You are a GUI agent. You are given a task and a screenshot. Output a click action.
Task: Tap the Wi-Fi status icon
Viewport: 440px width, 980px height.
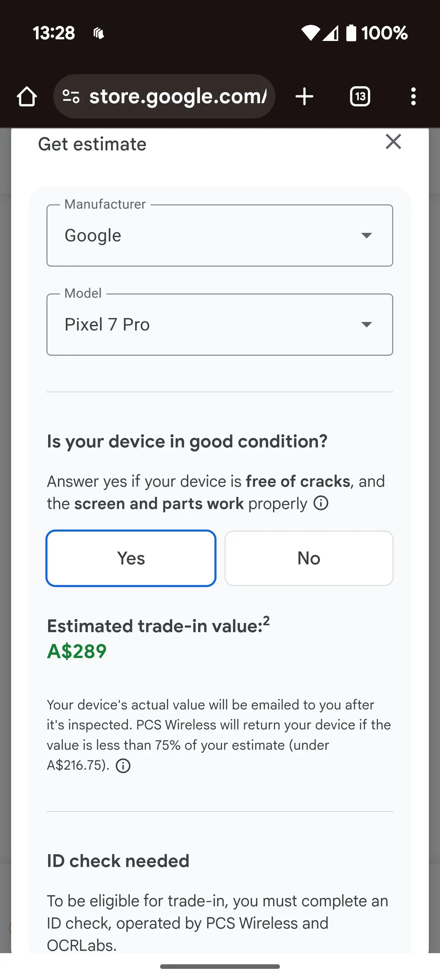point(311,33)
